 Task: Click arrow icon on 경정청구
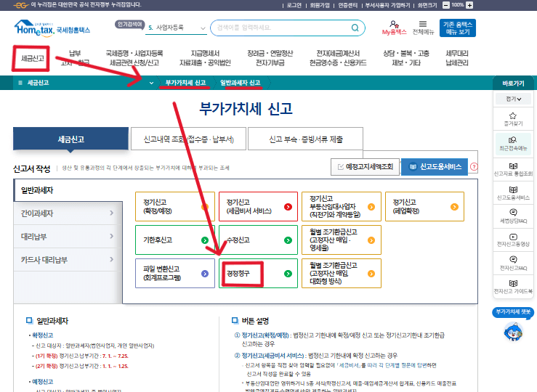(288, 274)
